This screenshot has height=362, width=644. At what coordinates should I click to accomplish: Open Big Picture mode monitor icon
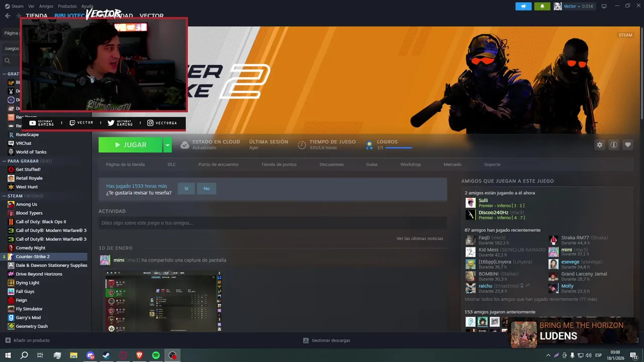click(604, 7)
